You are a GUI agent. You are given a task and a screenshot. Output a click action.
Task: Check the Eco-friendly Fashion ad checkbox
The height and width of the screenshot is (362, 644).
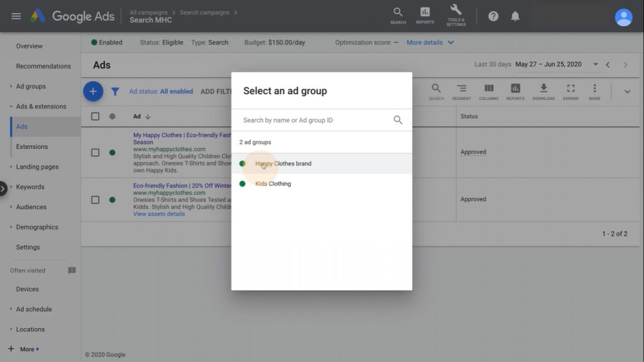coord(96,200)
